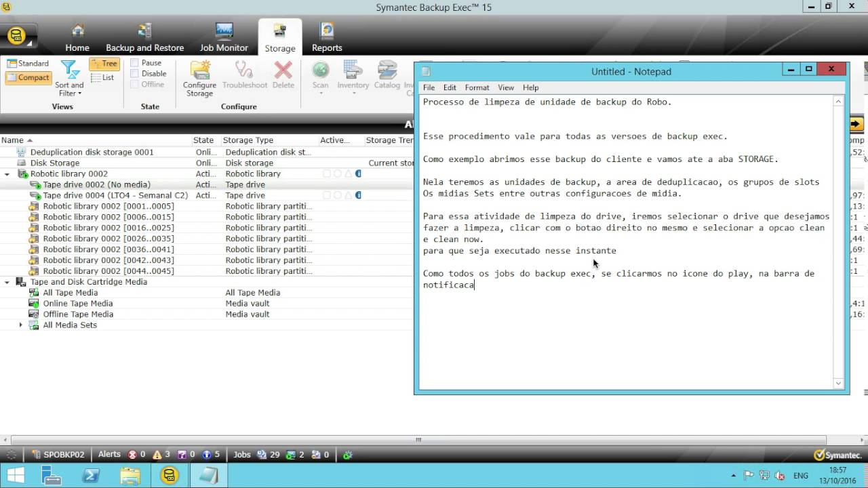Check the Offline state checkbox
Viewport: 868px width, 488px height.
(134, 85)
